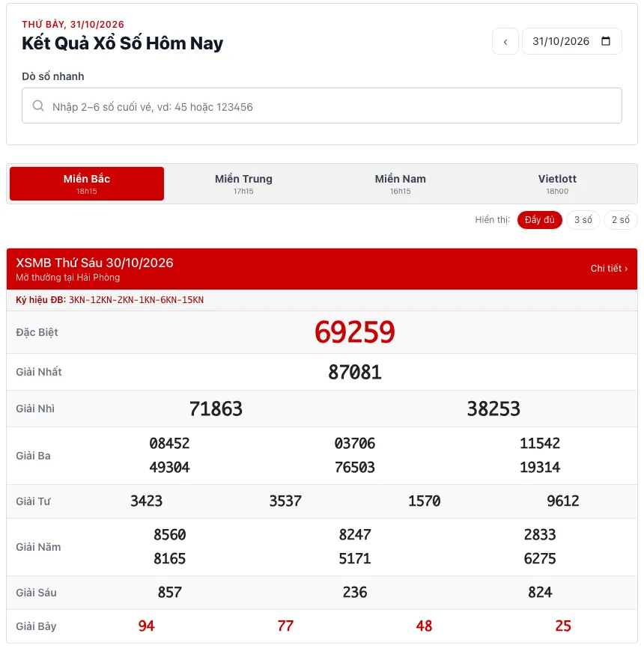Click second prize number 71863

click(x=216, y=409)
